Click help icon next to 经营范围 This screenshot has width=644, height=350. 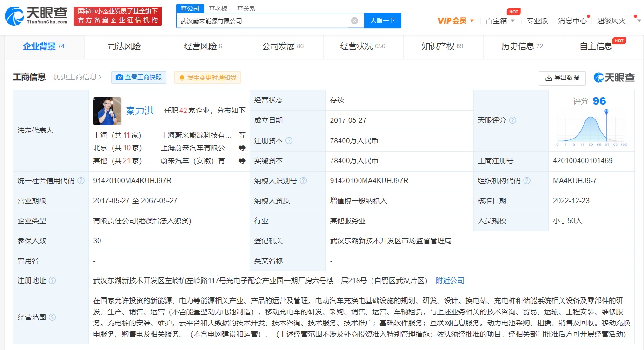pyautogui.click(x=53, y=317)
